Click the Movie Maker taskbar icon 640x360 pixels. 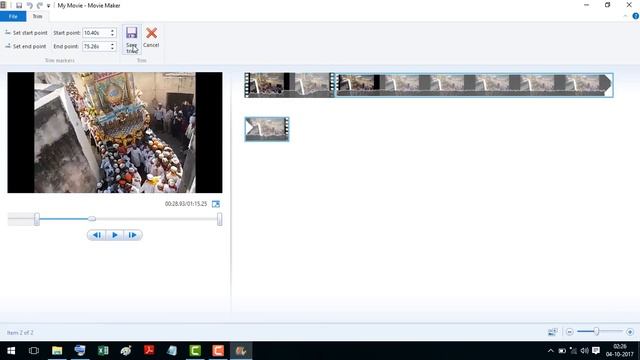click(241, 351)
